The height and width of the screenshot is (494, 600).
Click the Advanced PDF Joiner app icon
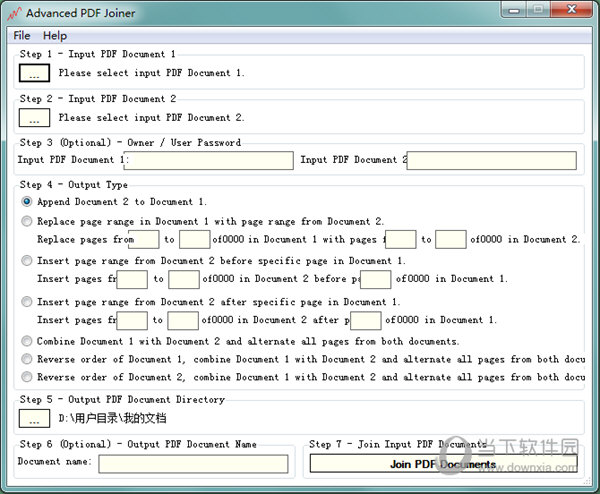(15, 14)
